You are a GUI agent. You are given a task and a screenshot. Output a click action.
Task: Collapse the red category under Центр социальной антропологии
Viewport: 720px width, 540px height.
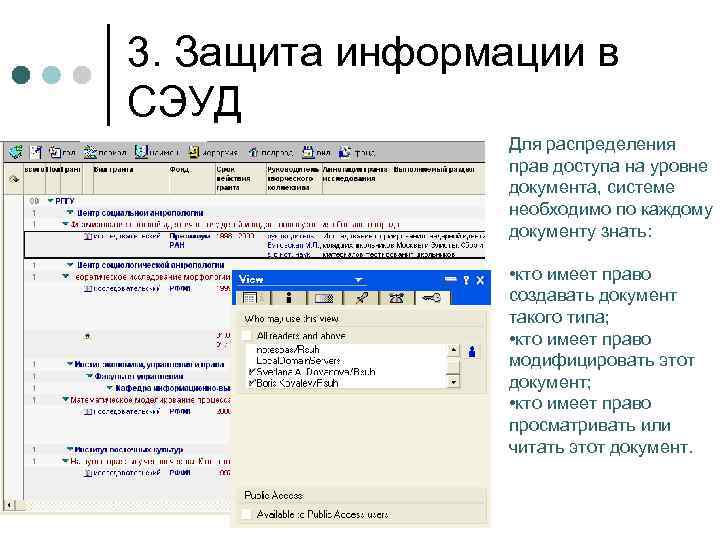point(66,224)
